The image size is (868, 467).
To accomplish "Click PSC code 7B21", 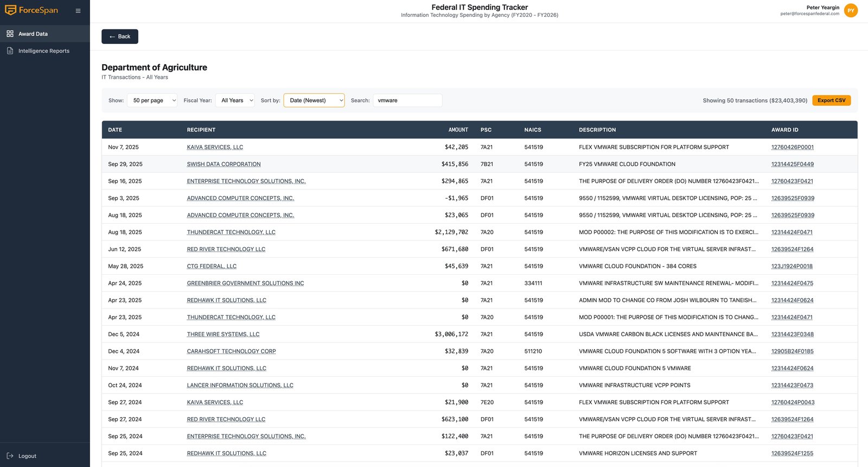I will click(x=487, y=164).
